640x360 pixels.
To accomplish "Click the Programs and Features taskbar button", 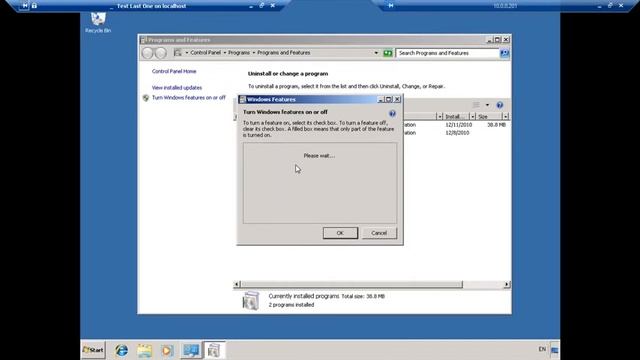I will pos(214,350).
